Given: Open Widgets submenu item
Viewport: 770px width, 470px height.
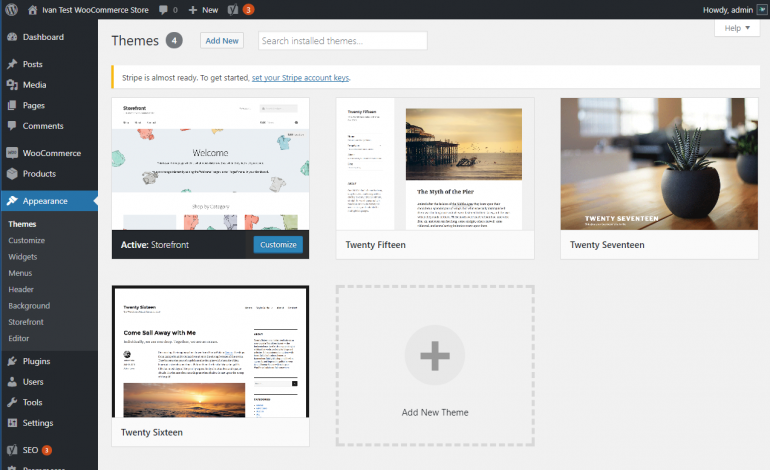Looking at the screenshot, I should click(23, 256).
